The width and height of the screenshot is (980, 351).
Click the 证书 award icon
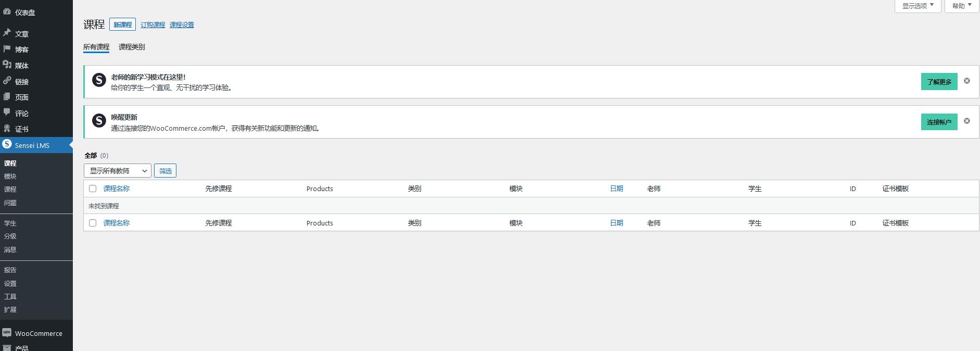[x=7, y=128]
